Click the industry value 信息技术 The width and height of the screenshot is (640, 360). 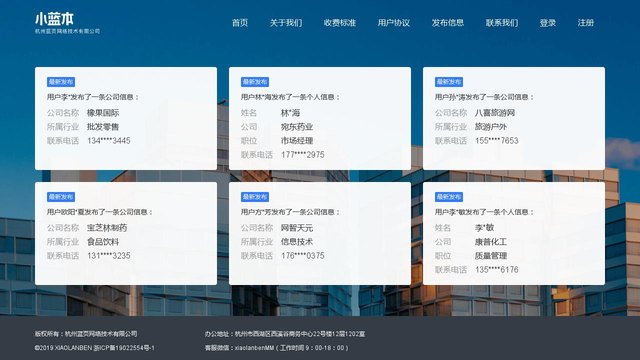tap(297, 242)
